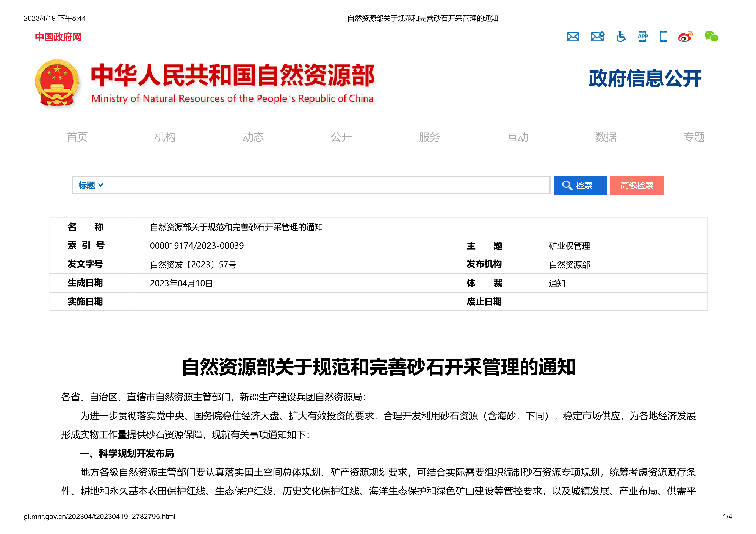Open the 机构 navigation item

point(165,137)
